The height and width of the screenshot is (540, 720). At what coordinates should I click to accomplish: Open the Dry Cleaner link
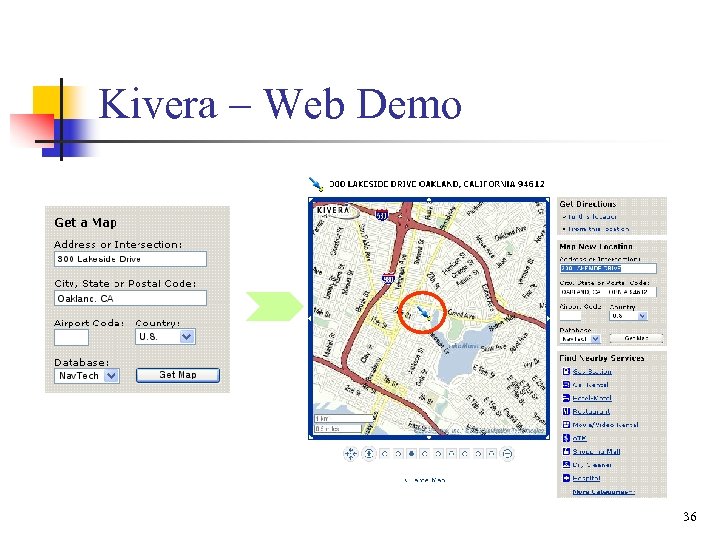click(592, 465)
